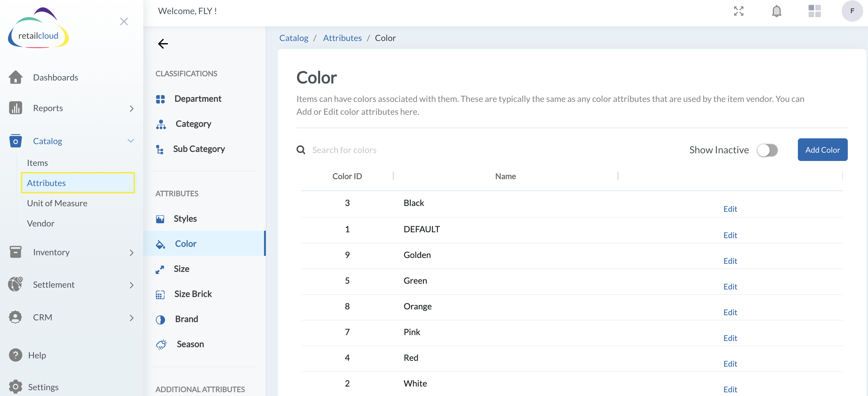
Task: Open the Size text label
Action: click(181, 269)
